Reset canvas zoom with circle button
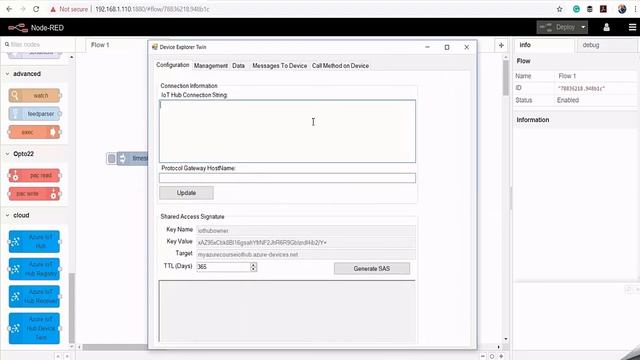Image resolution: width=640 pixels, height=360 pixels. click(x=492, y=356)
